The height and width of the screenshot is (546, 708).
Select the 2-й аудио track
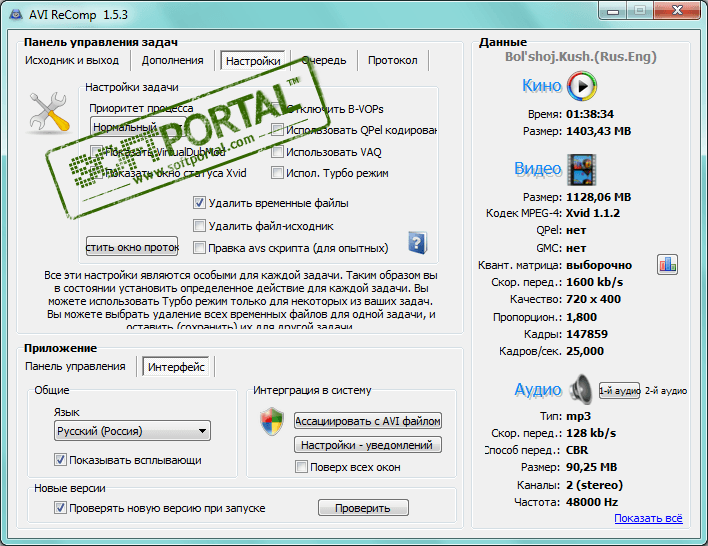coord(666,391)
